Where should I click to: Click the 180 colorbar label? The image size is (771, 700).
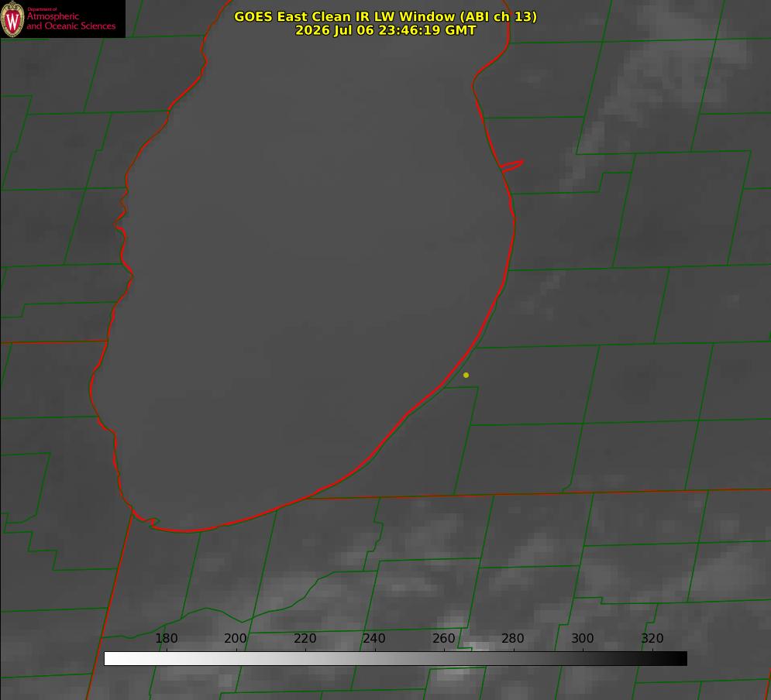(x=166, y=638)
